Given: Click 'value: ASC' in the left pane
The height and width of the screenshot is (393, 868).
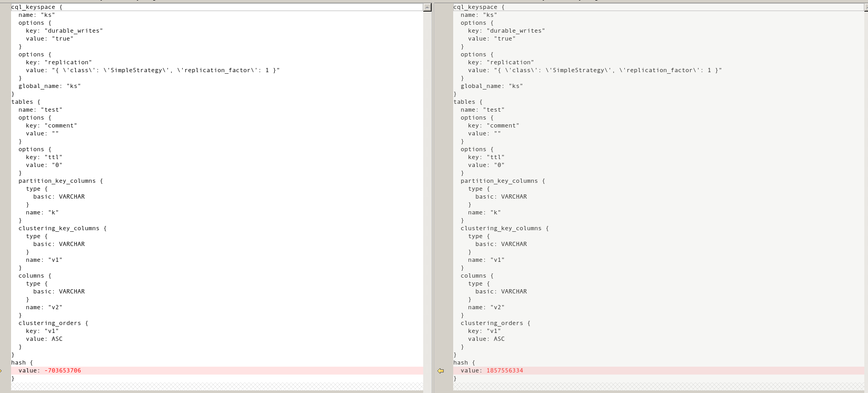Looking at the screenshot, I should 44,339.
